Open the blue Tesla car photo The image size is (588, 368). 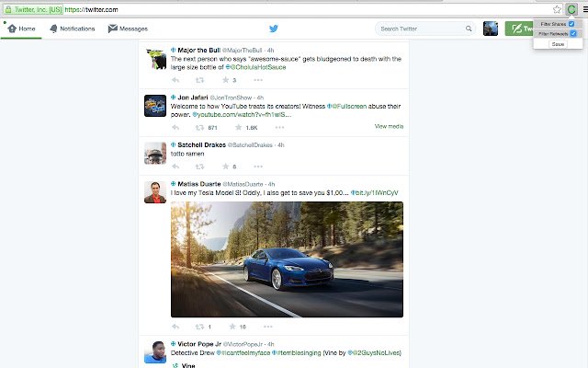point(288,259)
